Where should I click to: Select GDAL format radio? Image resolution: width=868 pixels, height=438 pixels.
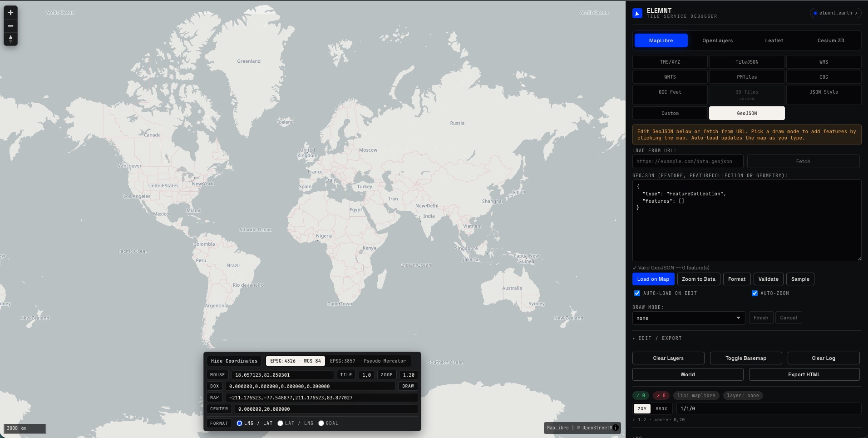321,423
